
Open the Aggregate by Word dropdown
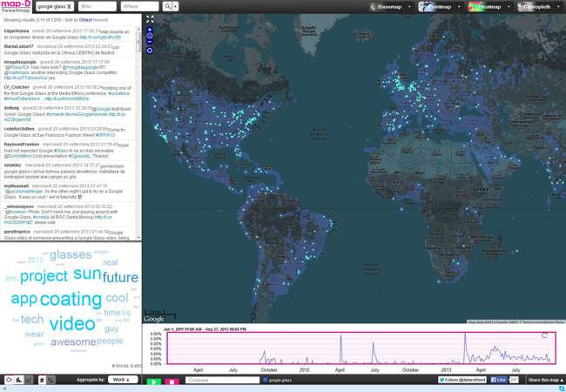pyautogui.click(x=123, y=380)
